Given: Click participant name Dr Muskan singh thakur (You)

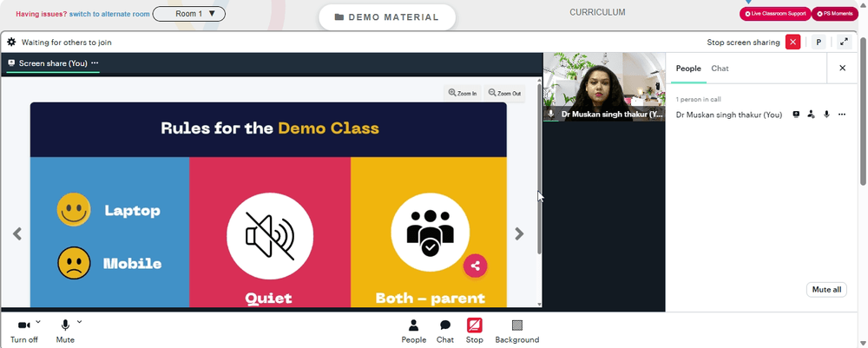Looking at the screenshot, I should tap(729, 115).
